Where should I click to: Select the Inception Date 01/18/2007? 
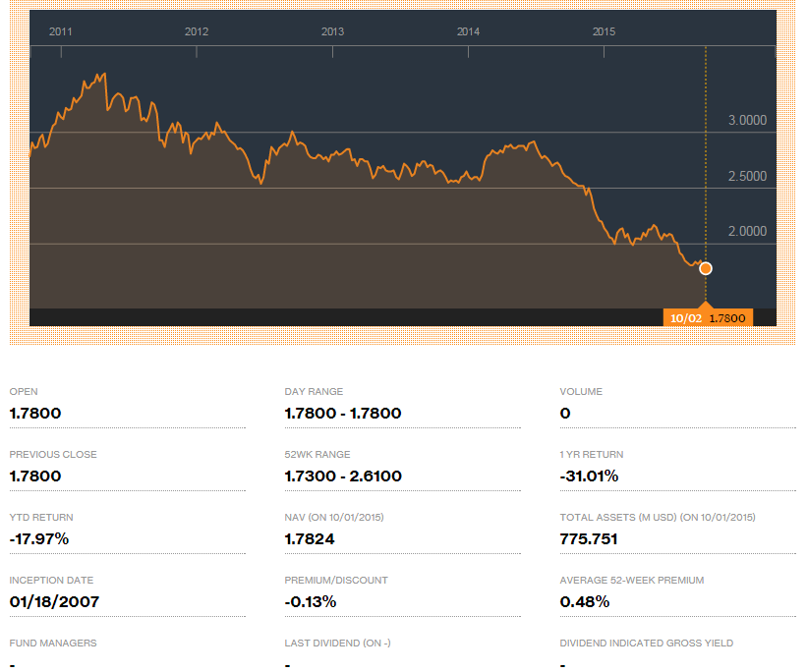[54, 602]
